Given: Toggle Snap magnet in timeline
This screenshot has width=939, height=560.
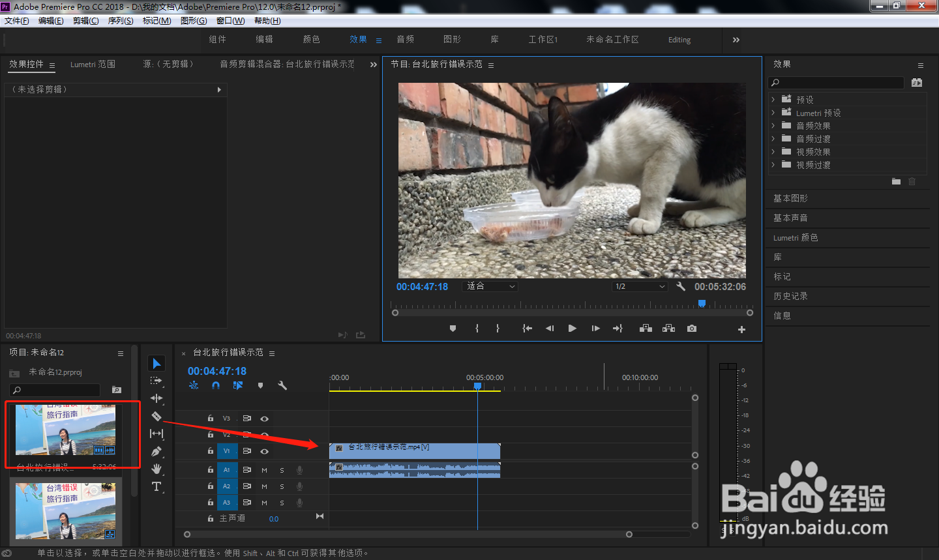Looking at the screenshot, I should pos(216,385).
